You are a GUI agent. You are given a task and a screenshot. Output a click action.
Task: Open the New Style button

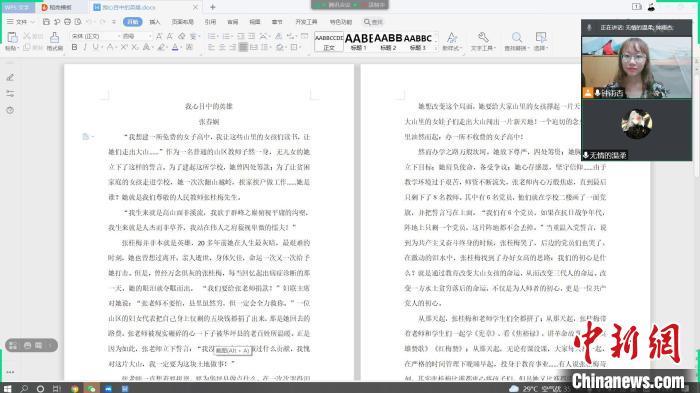point(452,41)
